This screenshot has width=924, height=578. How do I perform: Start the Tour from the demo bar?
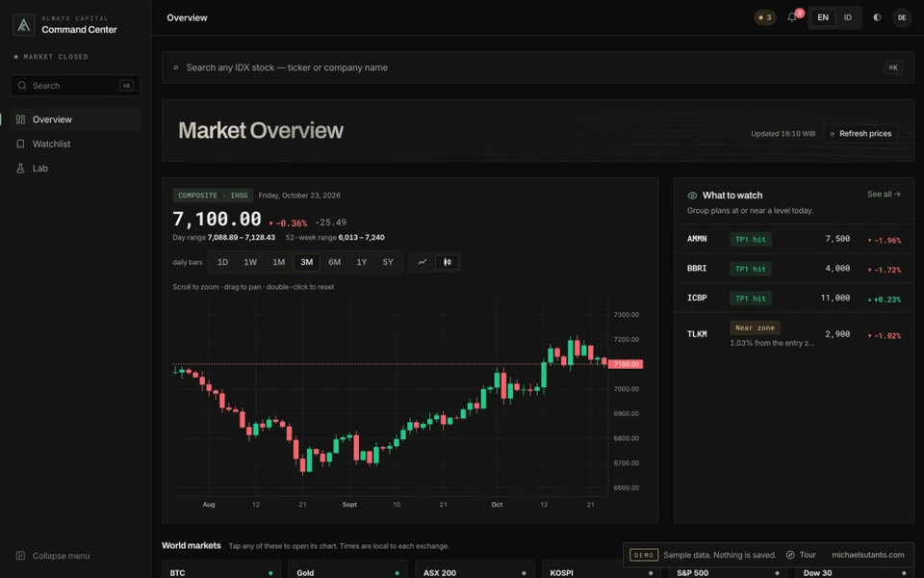pyautogui.click(x=801, y=555)
